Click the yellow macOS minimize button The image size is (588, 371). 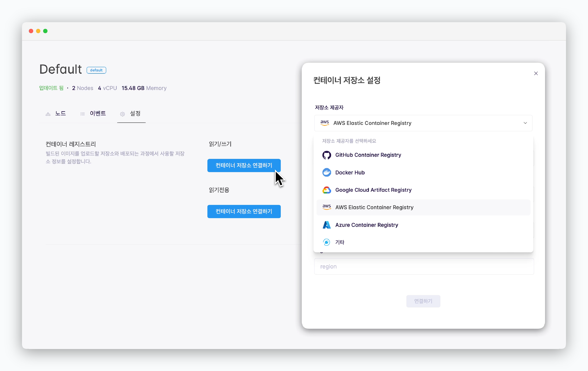(38, 31)
